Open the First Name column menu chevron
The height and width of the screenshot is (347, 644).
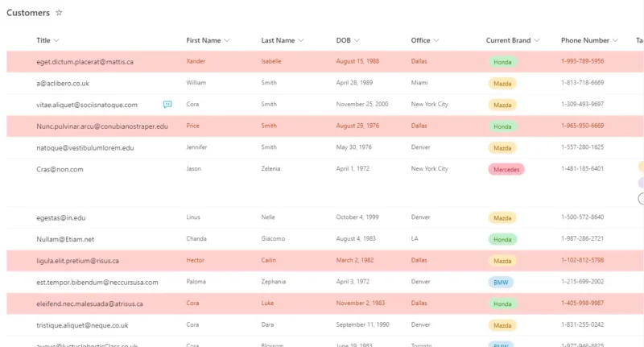click(x=227, y=40)
